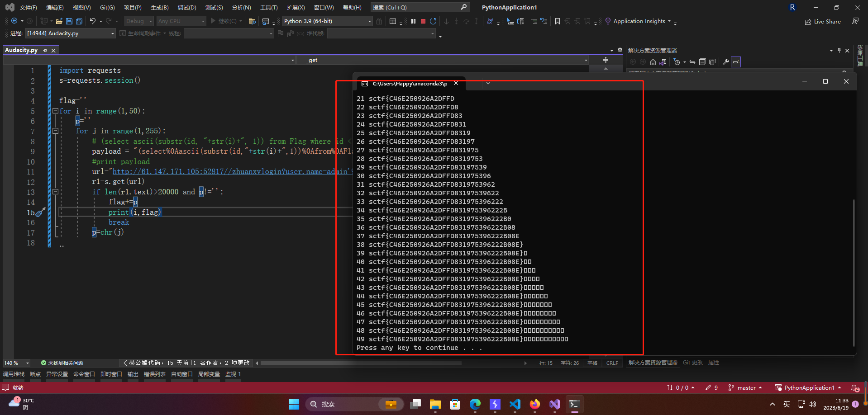Save the current file with disk icon

tap(69, 21)
